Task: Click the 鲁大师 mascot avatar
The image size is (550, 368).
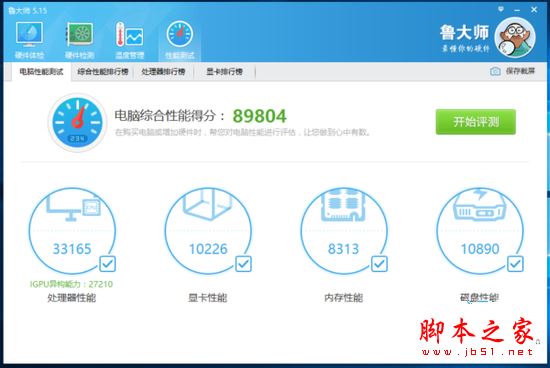Action: (515, 37)
